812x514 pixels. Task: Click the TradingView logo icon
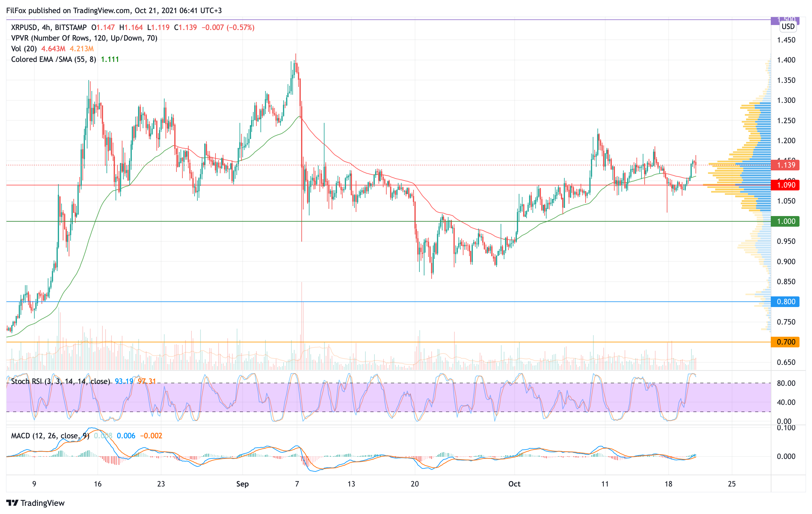click(x=12, y=503)
